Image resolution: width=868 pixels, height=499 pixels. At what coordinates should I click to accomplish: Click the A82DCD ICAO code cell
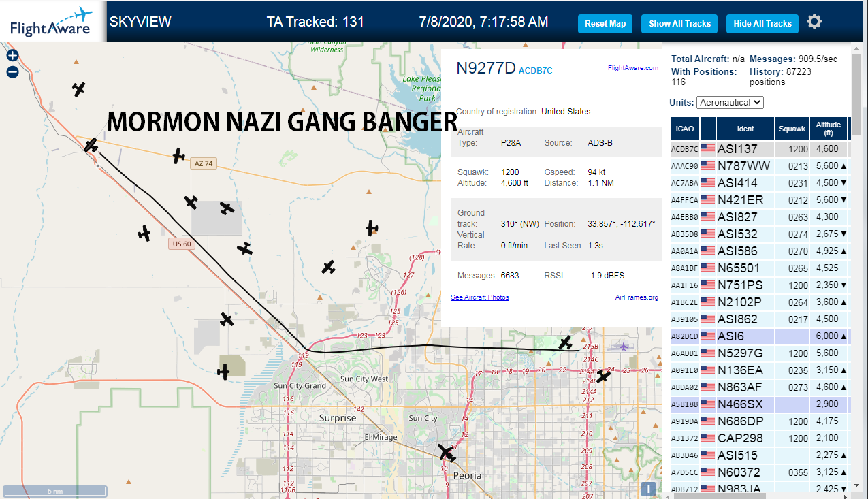(685, 336)
